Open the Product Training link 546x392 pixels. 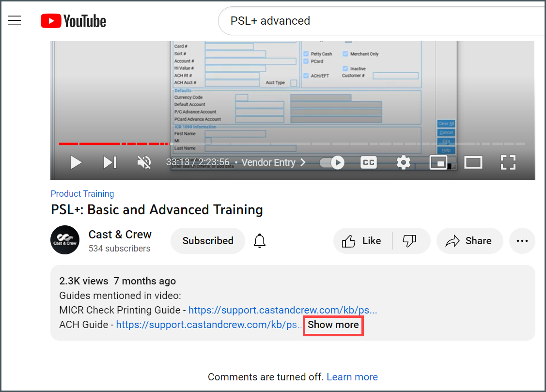82,193
